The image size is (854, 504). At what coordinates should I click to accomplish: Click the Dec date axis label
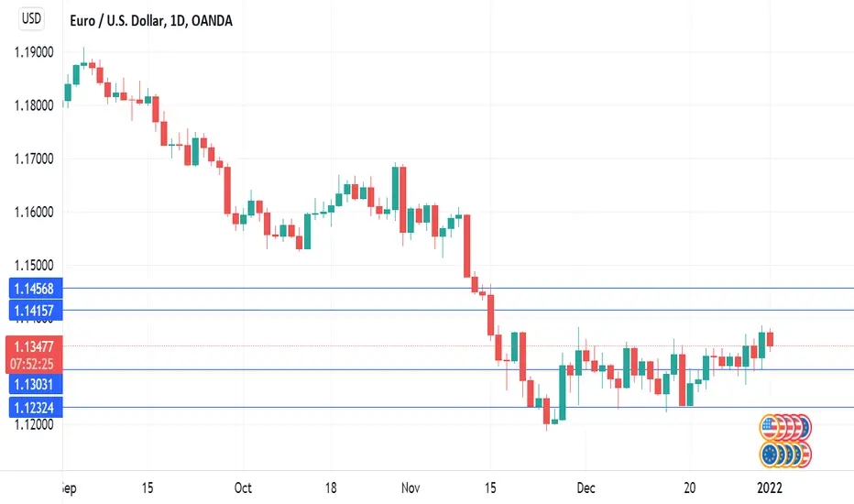click(x=586, y=488)
